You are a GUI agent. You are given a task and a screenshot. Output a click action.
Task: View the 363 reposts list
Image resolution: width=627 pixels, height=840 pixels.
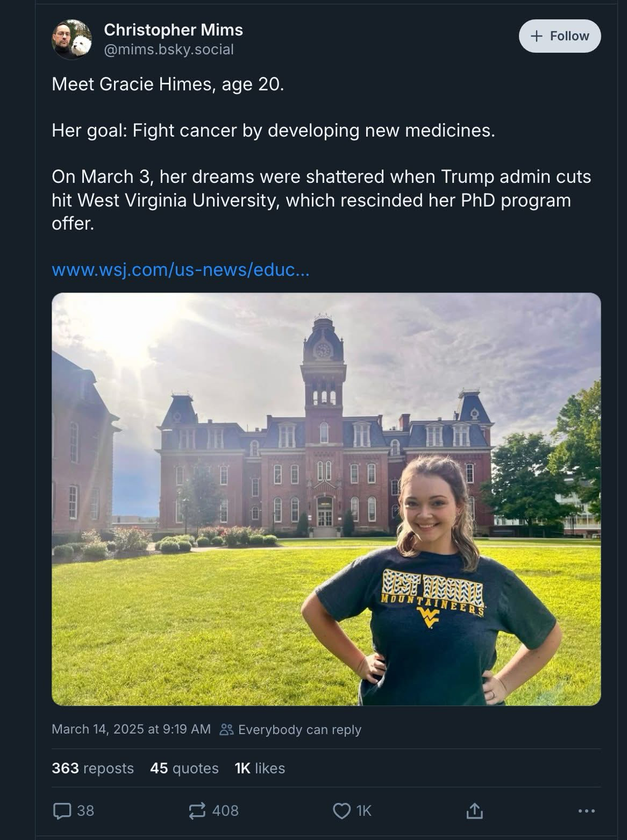click(x=92, y=768)
